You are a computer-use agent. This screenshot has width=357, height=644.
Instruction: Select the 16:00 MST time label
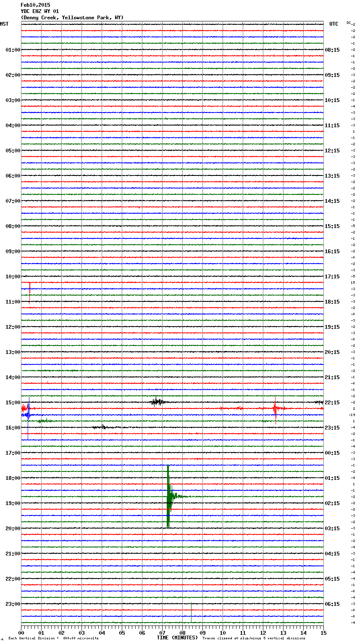(13, 428)
